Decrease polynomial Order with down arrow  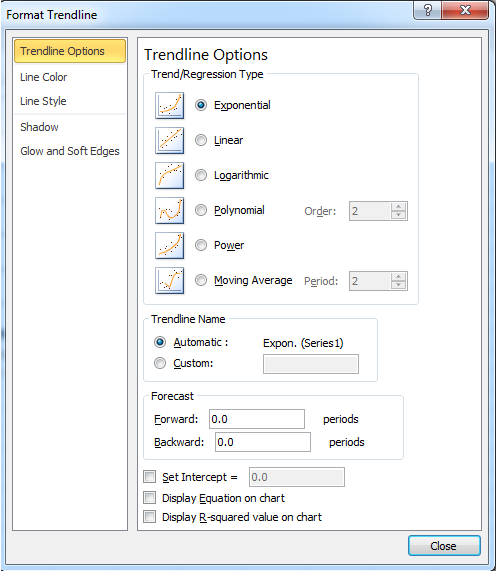pyautogui.click(x=398, y=215)
